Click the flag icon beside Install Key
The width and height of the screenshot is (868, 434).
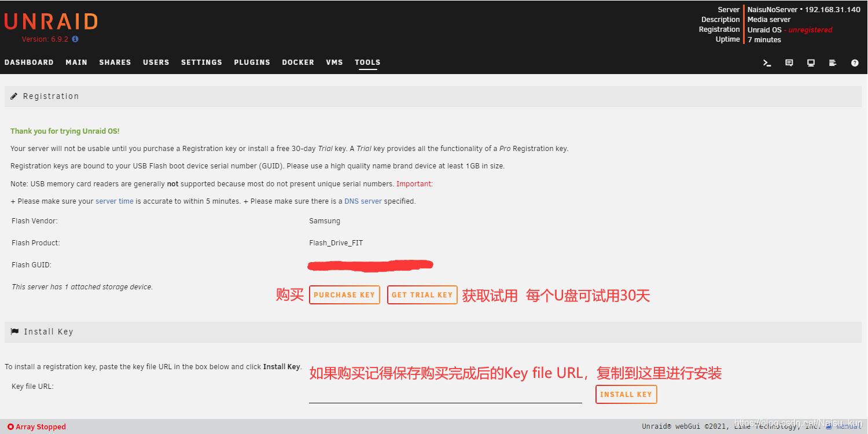pyautogui.click(x=15, y=332)
